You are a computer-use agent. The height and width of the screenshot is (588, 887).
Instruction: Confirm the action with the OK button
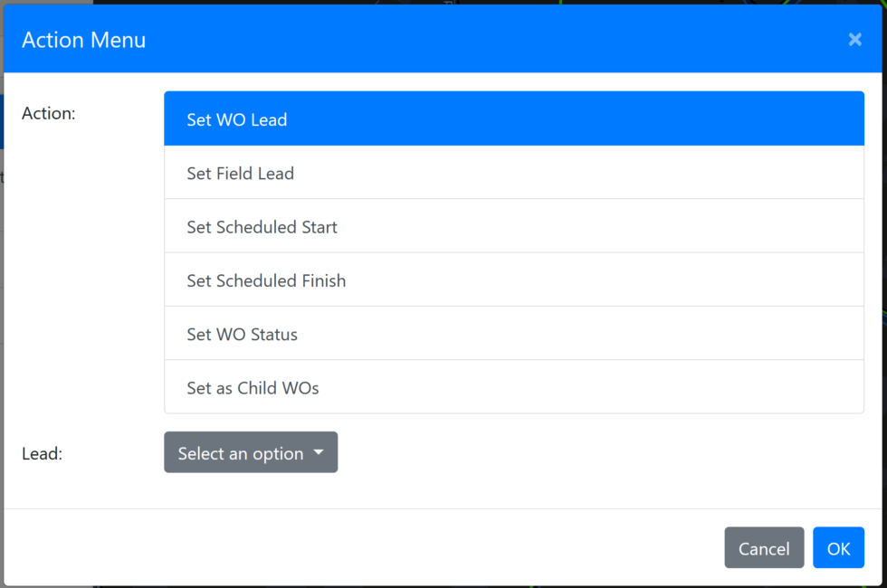838,547
